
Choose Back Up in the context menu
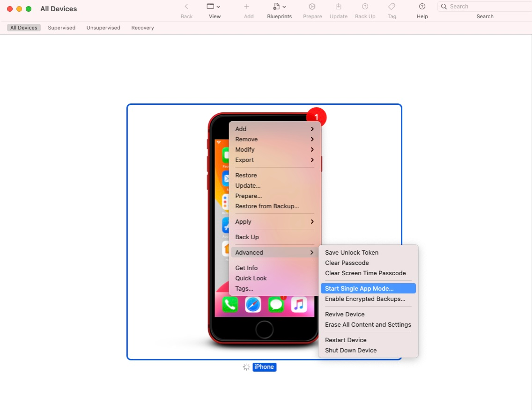tap(275, 237)
